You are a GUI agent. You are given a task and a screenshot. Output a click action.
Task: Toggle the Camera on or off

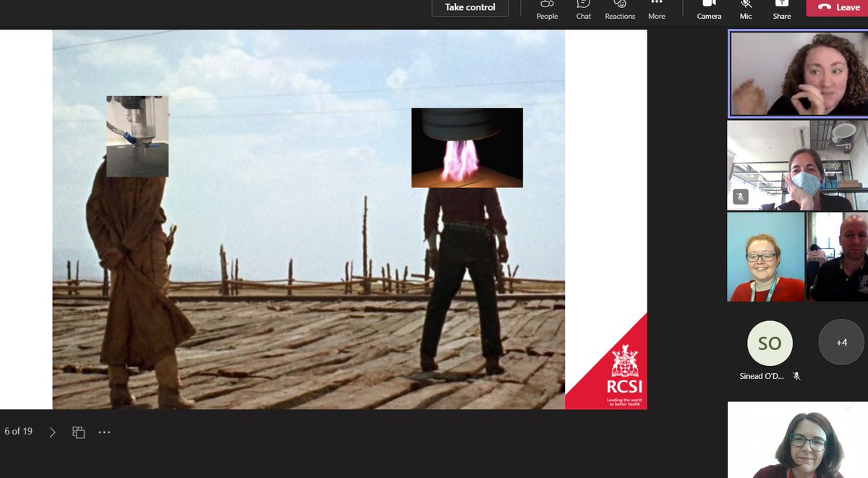click(709, 10)
